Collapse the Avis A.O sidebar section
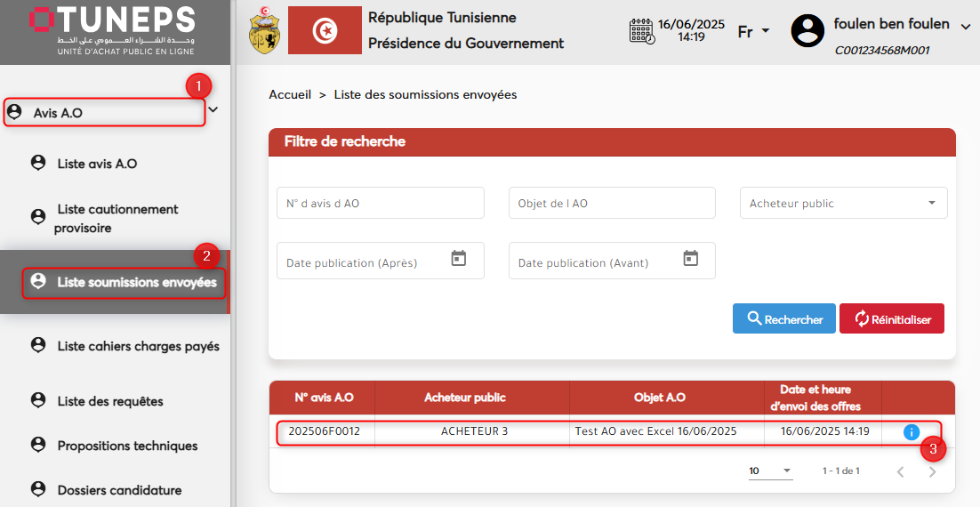Screen dimensions: 980x507 [213, 110]
